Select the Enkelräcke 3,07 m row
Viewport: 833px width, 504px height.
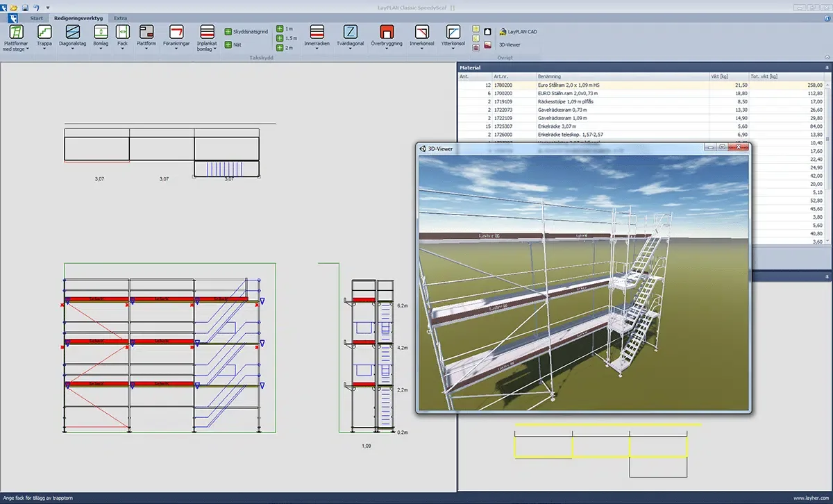click(x=641, y=126)
